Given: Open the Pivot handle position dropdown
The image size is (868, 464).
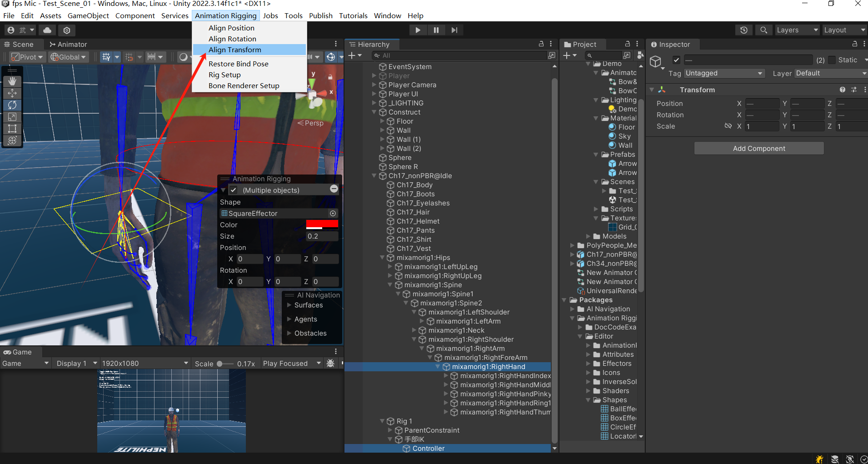Looking at the screenshot, I should (27, 57).
